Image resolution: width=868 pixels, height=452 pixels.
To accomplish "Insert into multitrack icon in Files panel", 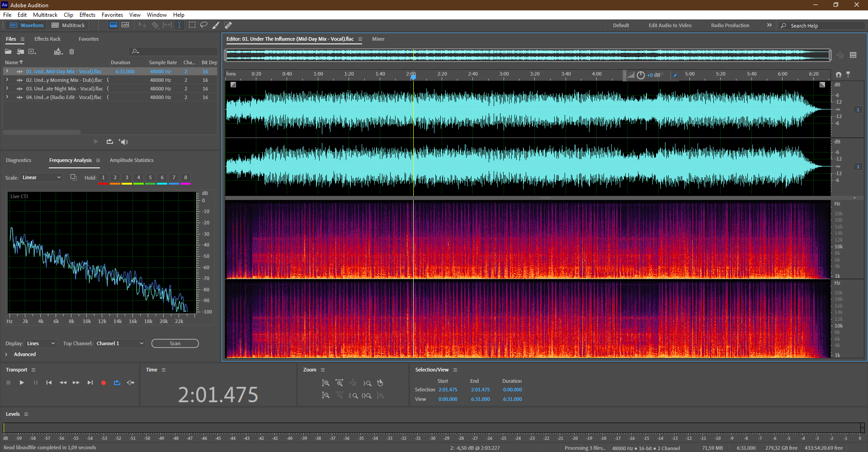I will (x=58, y=52).
